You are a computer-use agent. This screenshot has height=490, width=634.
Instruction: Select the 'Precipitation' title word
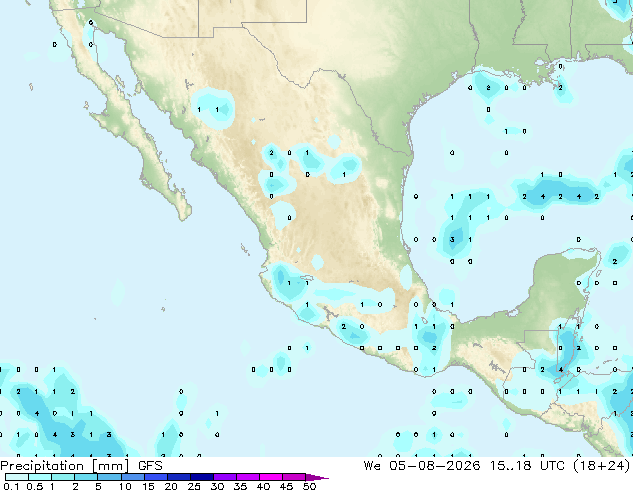[42, 466]
